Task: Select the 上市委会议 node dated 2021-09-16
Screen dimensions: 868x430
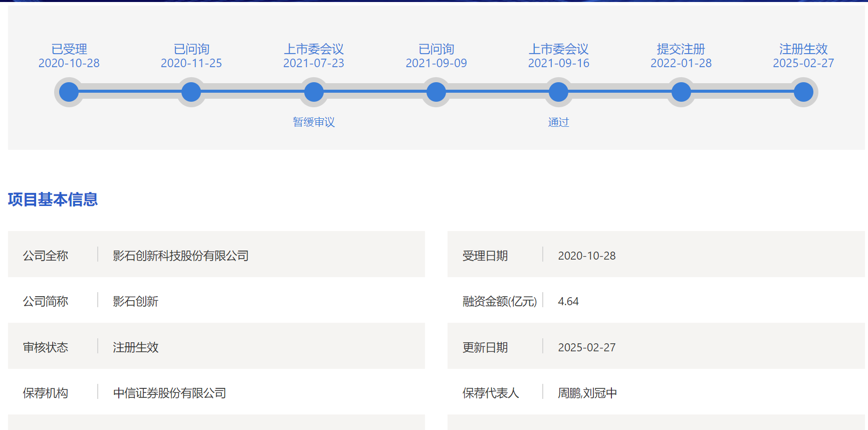Action: pos(558,92)
